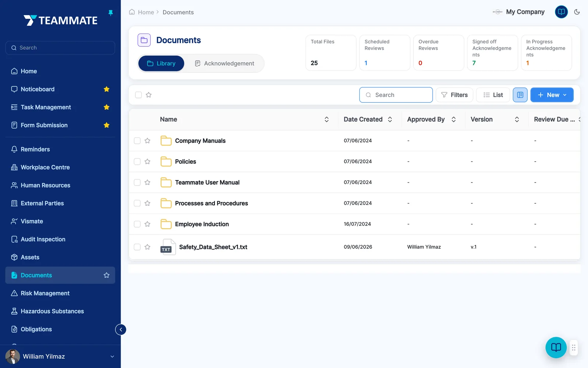
Task: Unpin the sidebar with the pin icon
Action: [x=110, y=13]
